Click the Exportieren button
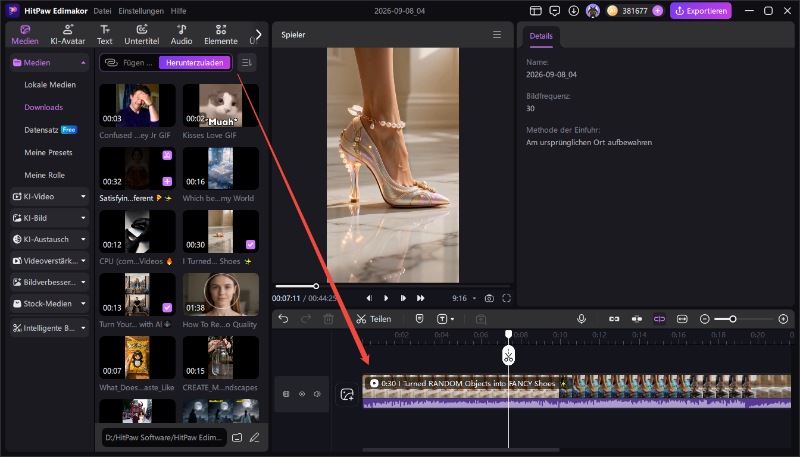 click(x=701, y=11)
